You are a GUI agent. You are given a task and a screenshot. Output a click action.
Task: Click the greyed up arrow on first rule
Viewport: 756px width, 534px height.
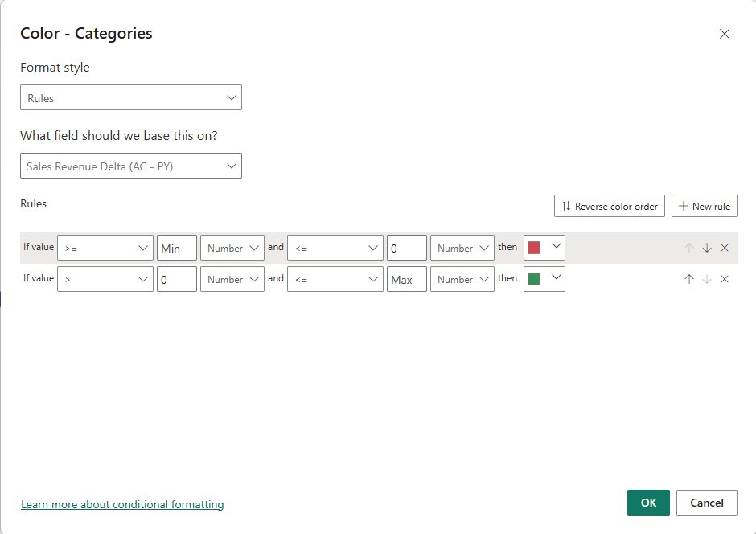coord(689,248)
